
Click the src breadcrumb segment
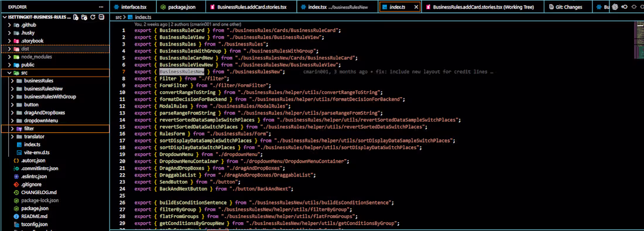click(x=119, y=17)
